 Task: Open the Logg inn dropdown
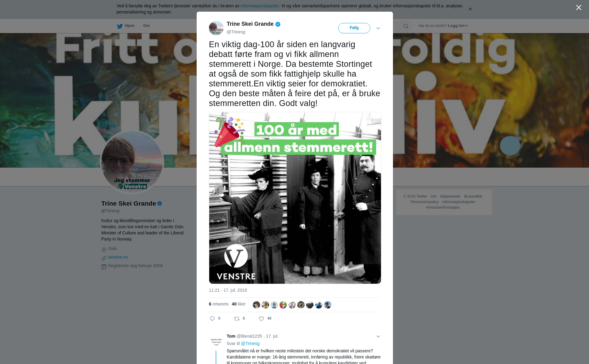(x=458, y=26)
